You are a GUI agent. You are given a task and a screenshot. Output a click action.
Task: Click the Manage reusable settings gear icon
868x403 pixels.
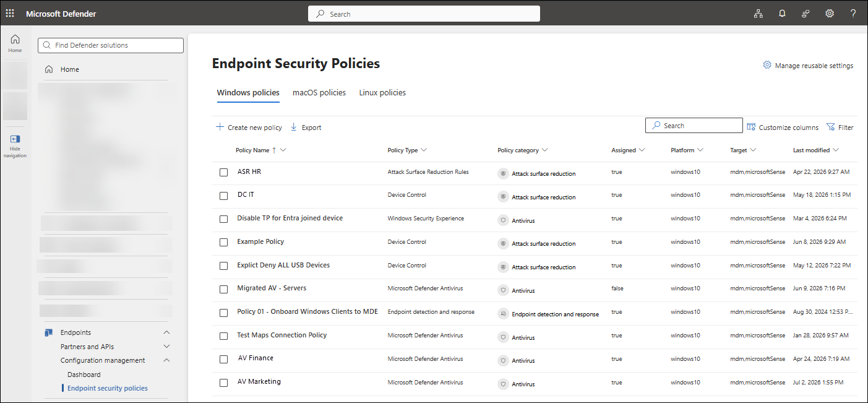767,65
